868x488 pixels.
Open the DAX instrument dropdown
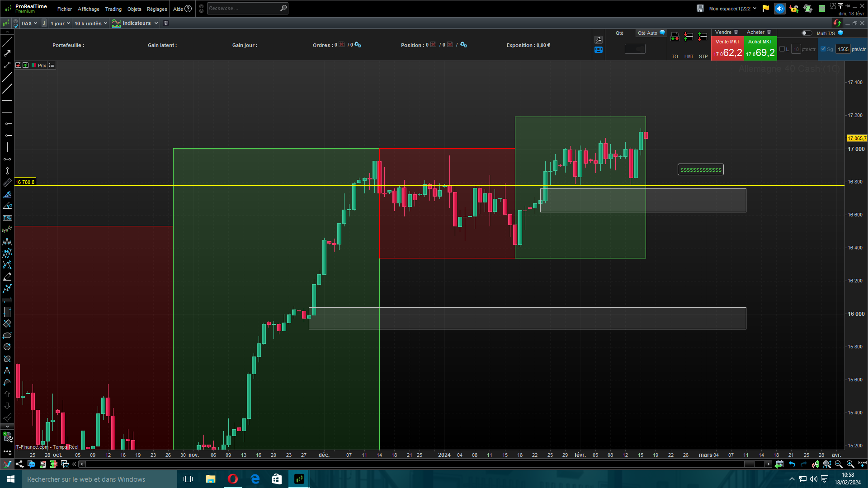tap(29, 23)
